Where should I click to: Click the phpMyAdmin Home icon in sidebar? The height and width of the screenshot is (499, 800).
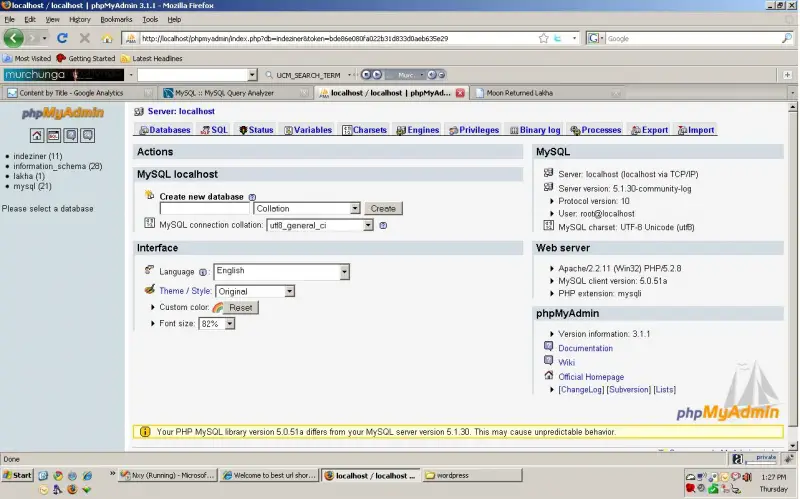coord(37,135)
